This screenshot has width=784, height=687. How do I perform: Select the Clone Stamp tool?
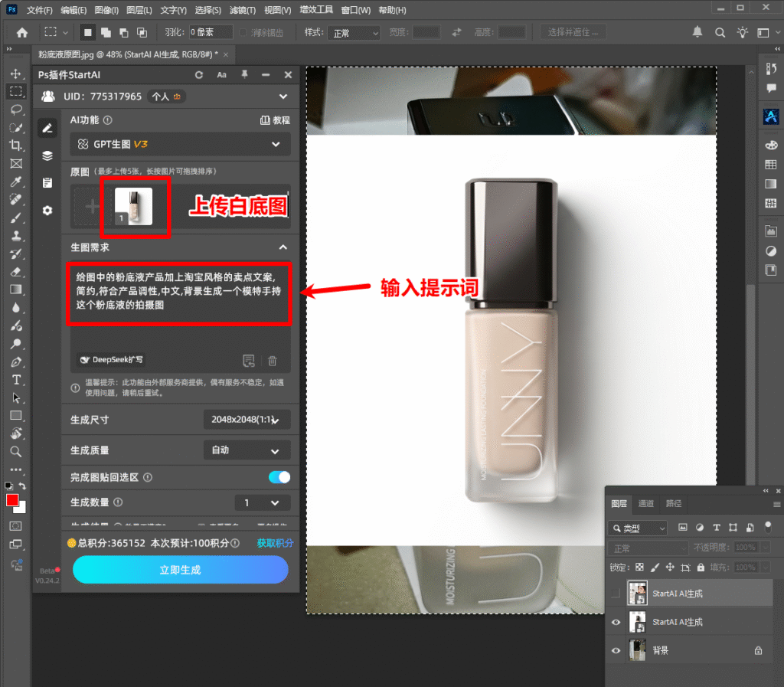pos(16,235)
